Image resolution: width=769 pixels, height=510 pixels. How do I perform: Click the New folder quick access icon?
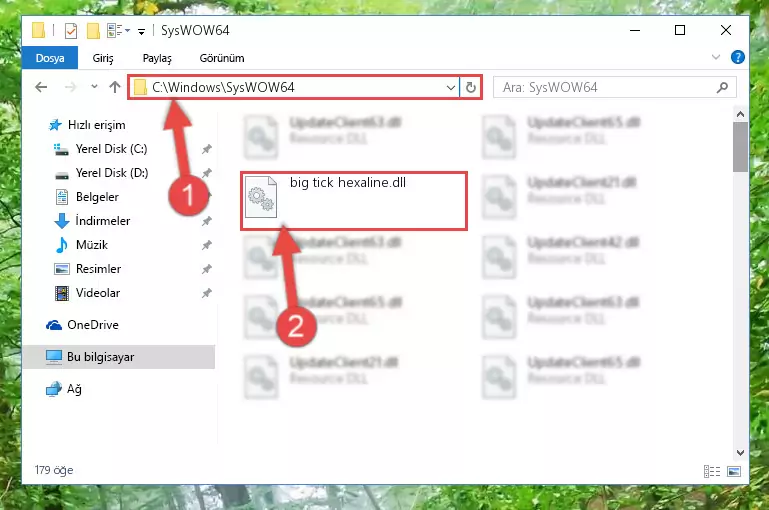tap(93, 31)
